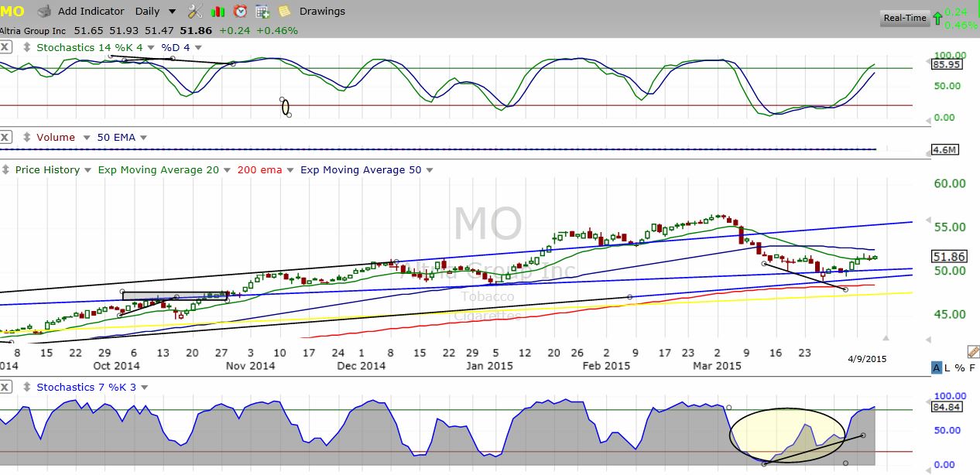The image size is (980, 475).
Task: Click the 85.95 stochastics value marker
Action: [944, 66]
